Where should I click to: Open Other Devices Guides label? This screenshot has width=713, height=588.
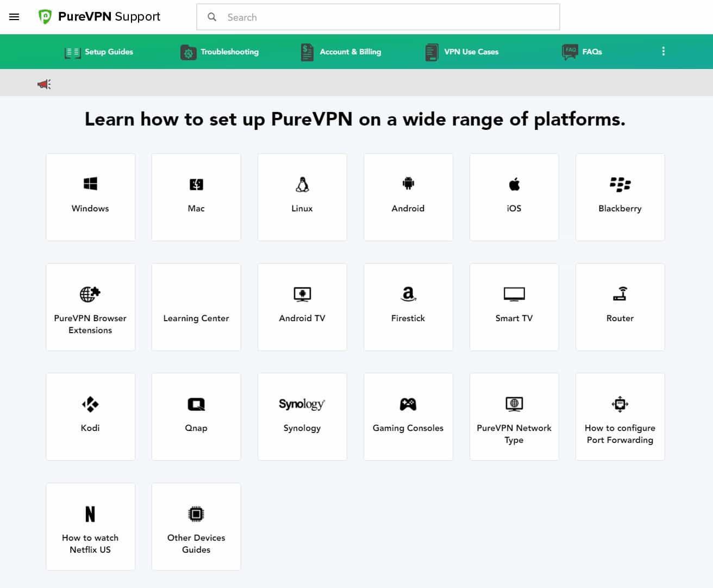pyautogui.click(x=196, y=543)
